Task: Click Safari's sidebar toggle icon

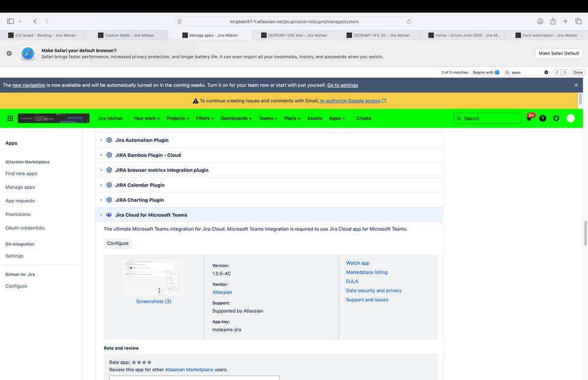Action: click(x=9, y=21)
